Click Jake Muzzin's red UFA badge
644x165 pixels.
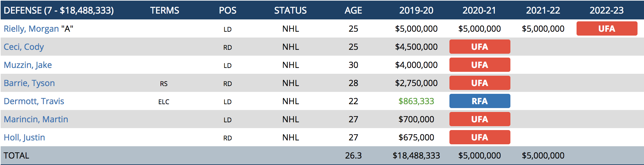[x=480, y=65]
